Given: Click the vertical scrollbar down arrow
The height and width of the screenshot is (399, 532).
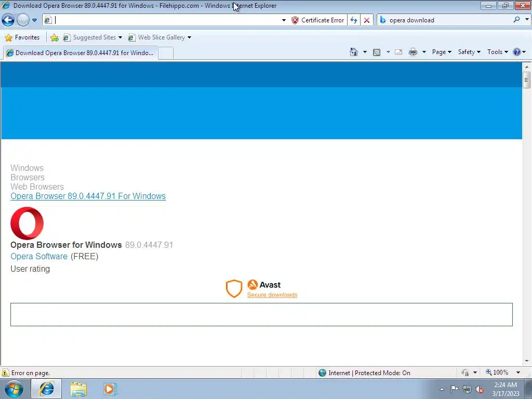Looking at the screenshot, I should tap(527, 361).
